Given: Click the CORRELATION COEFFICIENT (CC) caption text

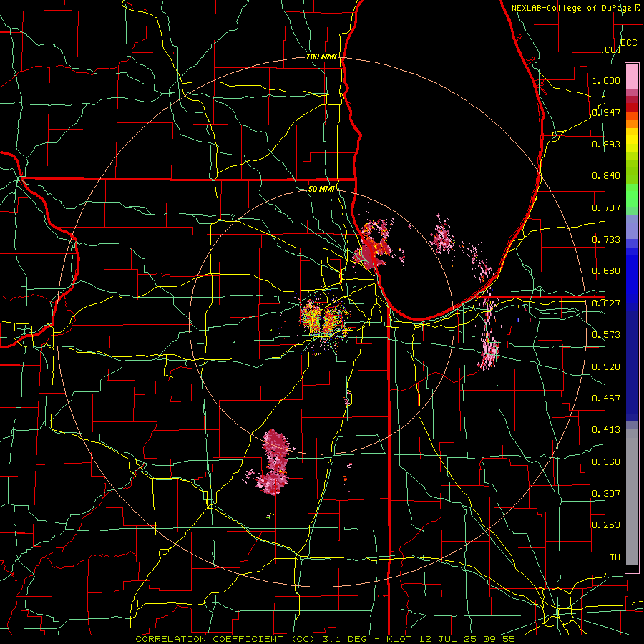Looking at the screenshot, I should pyautogui.click(x=225, y=639).
